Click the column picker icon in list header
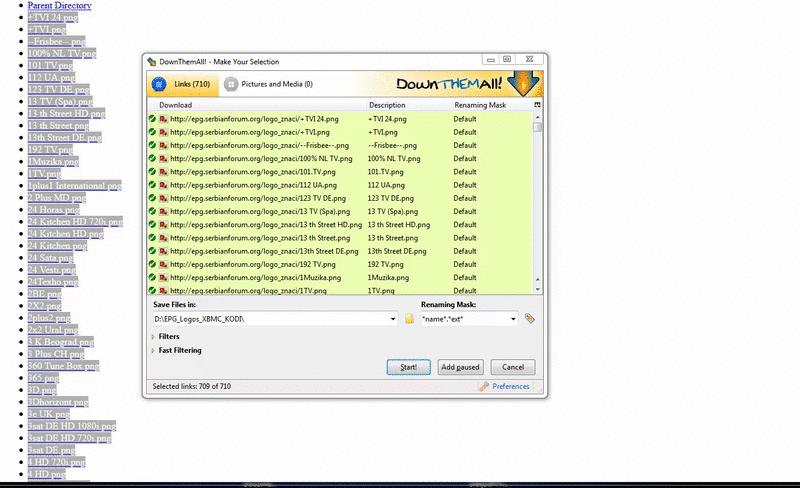The width and height of the screenshot is (800, 488). 538,105
